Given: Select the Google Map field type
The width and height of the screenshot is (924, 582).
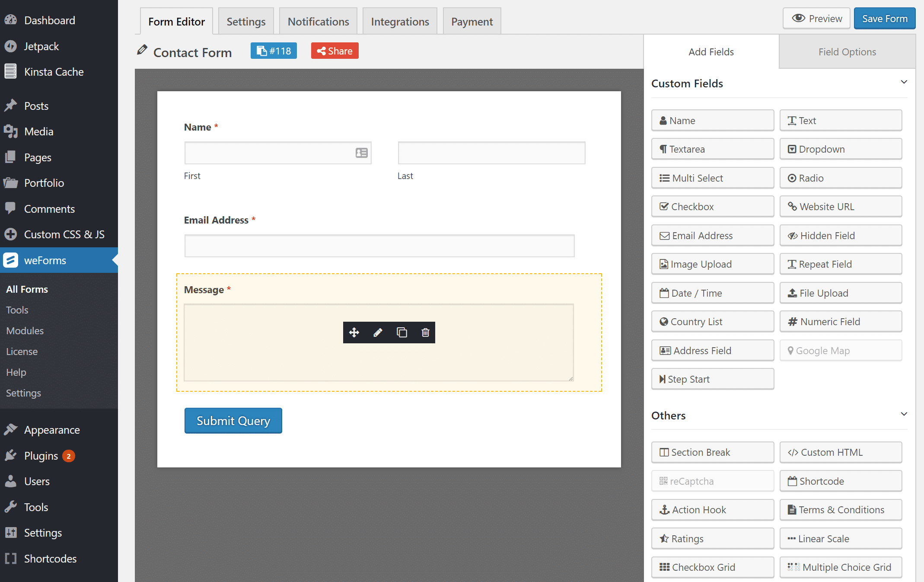Looking at the screenshot, I should pos(841,350).
